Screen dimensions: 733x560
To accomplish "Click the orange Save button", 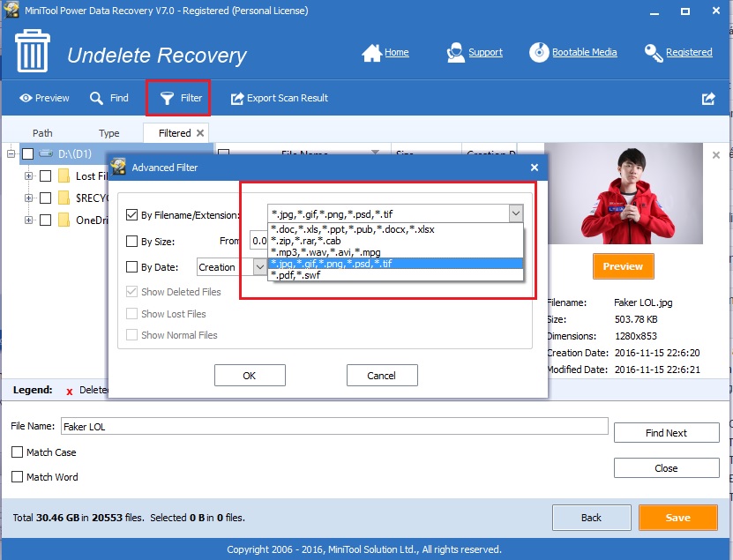I will click(x=677, y=518).
